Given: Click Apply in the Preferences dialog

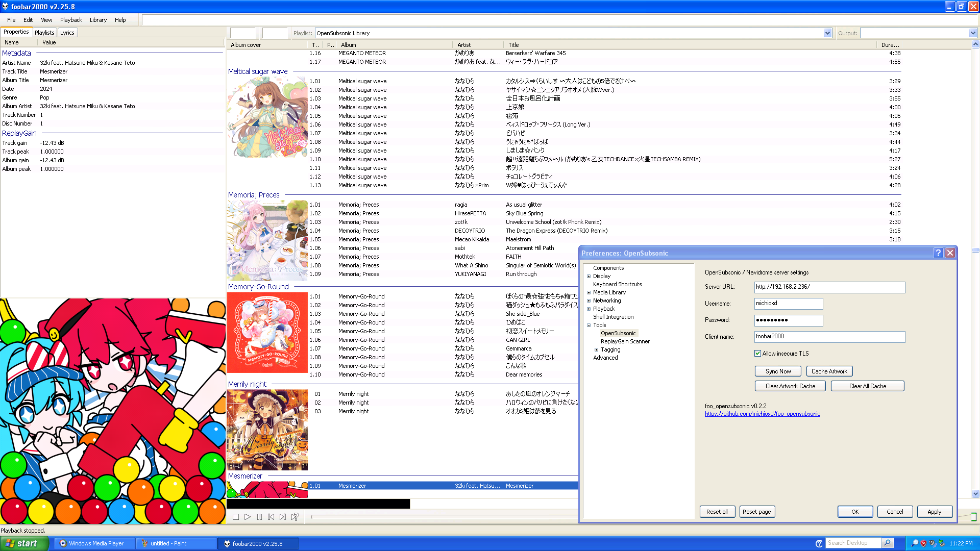Looking at the screenshot, I should click(935, 512).
